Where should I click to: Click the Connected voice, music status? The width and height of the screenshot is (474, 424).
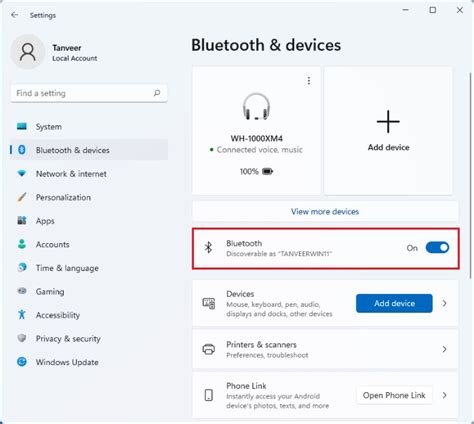(259, 150)
